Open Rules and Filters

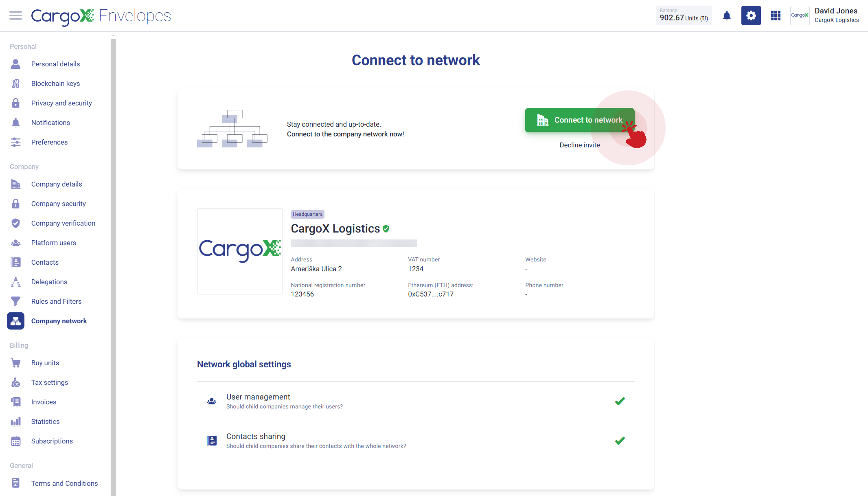[56, 301]
